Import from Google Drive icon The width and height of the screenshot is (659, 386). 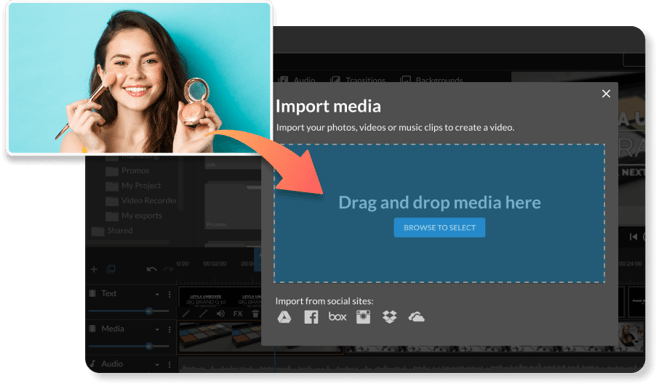click(x=284, y=317)
